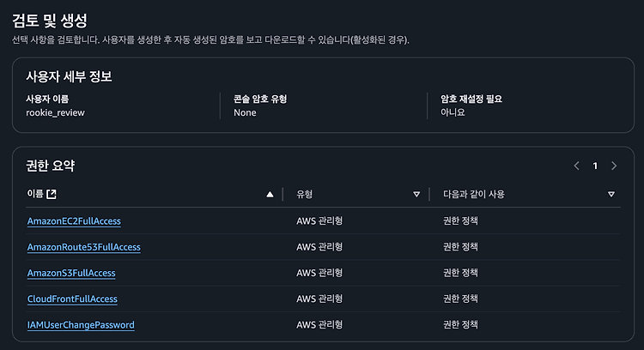
Task: Open the AmazonEC2FullAccess policy link
Action: tap(74, 221)
